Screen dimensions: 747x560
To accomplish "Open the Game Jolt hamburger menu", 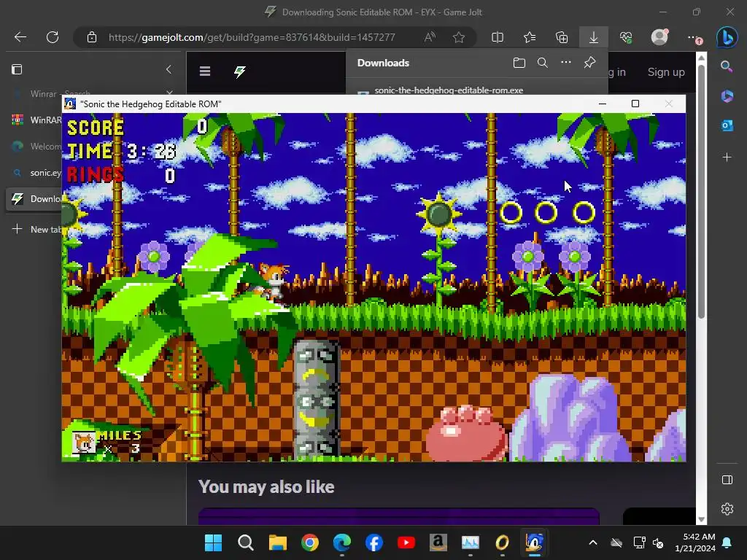I will click(205, 71).
